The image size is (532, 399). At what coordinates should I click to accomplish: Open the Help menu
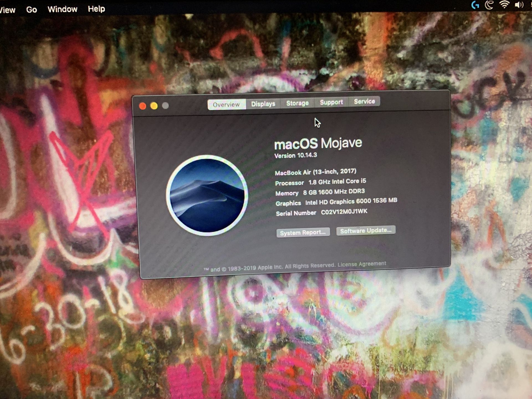pyautogui.click(x=96, y=9)
